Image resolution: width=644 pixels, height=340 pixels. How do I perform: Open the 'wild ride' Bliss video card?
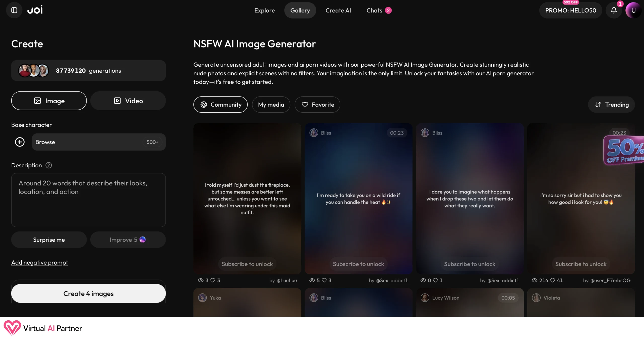[358, 199]
